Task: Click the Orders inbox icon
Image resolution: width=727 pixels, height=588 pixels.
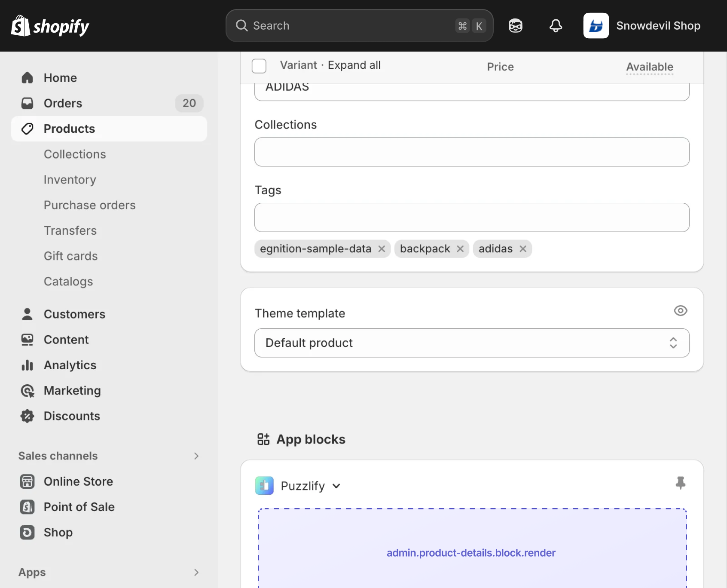Action: (27, 103)
